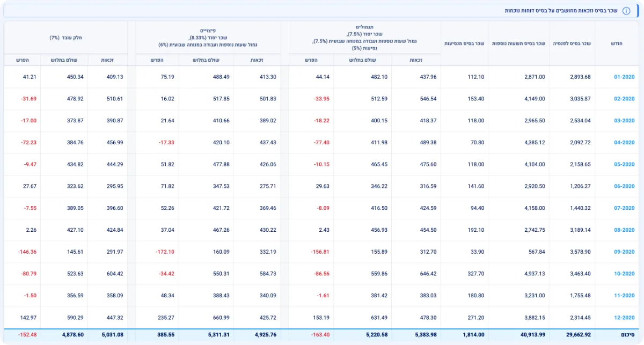This screenshot has height=345, width=644.
Task: Open the 04-2020 month link
Action: (x=624, y=143)
